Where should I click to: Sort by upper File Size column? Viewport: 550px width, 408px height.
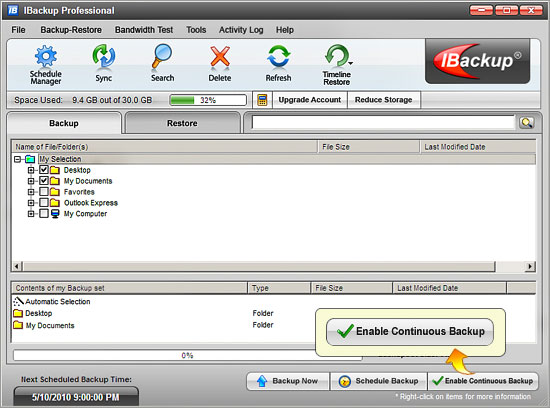369,147
